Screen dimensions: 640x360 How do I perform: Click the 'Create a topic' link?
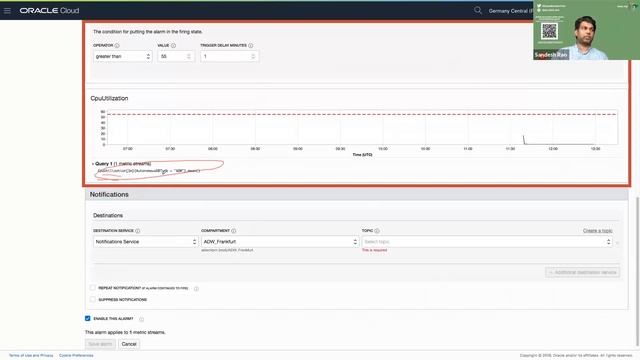pos(598,231)
